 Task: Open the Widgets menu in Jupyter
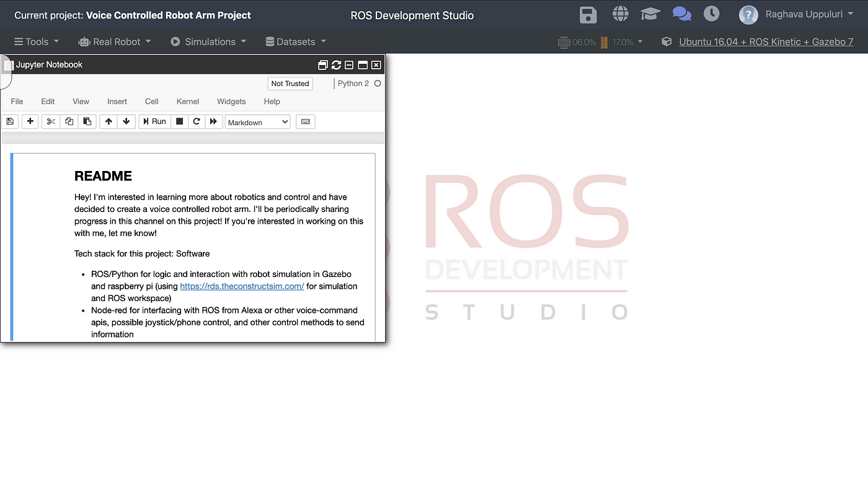pos(231,102)
